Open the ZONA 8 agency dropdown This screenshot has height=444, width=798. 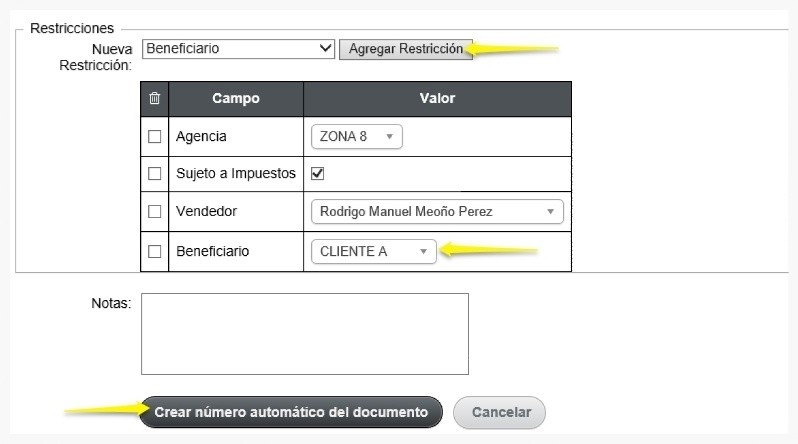point(357,136)
